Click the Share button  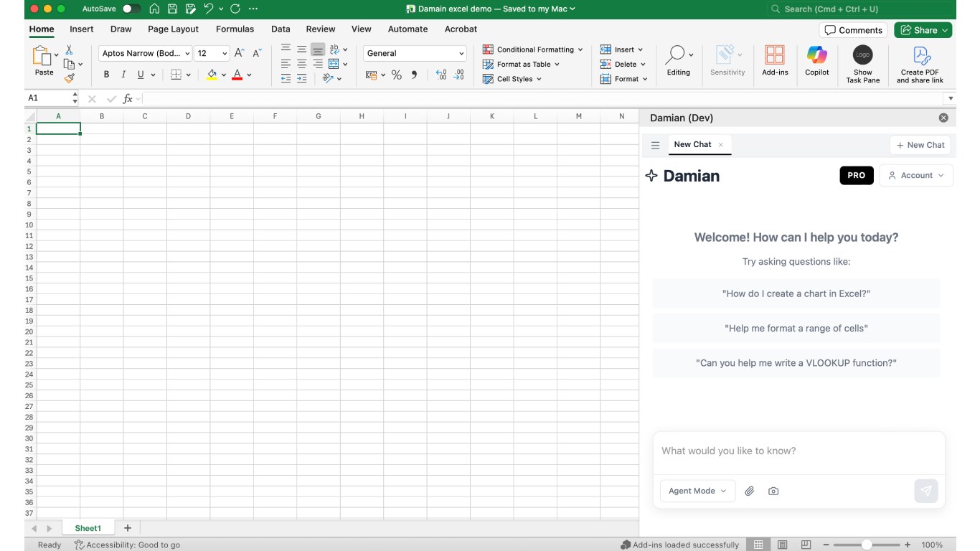pos(923,30)
